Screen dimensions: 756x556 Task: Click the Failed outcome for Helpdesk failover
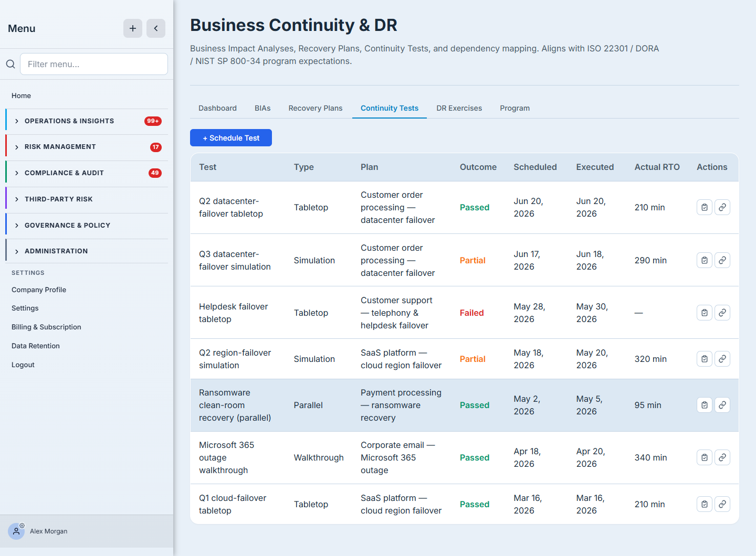[x=471, y=313]
